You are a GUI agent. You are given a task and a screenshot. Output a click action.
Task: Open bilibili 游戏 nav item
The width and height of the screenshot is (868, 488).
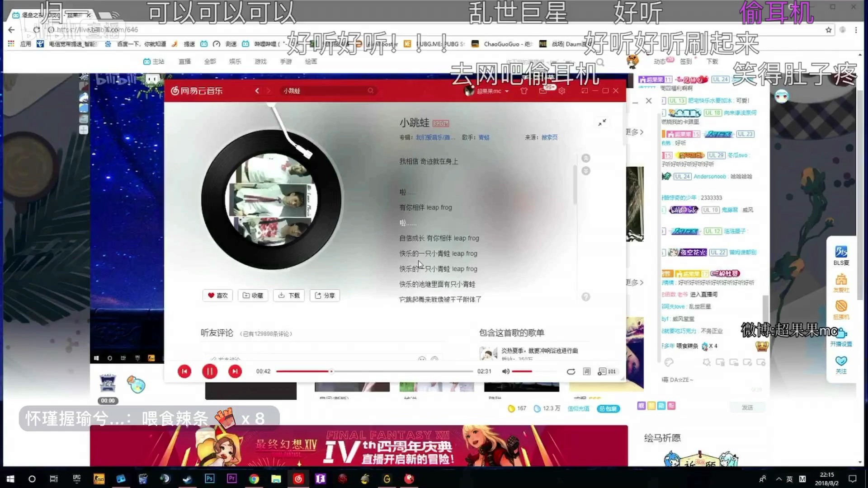(x=260, y=61)
